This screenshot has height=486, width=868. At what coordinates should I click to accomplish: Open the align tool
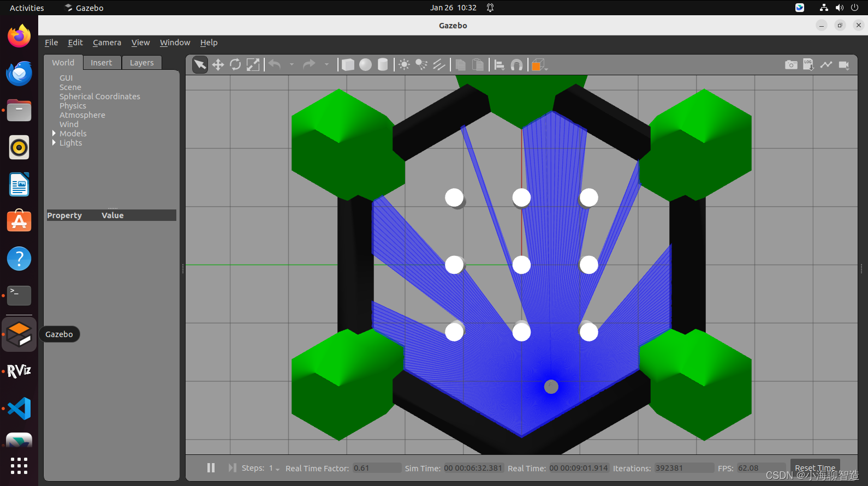[499, 65]
